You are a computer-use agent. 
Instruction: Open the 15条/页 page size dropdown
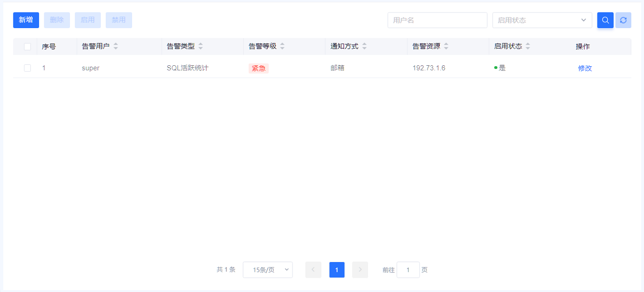[x=268, y=270]
